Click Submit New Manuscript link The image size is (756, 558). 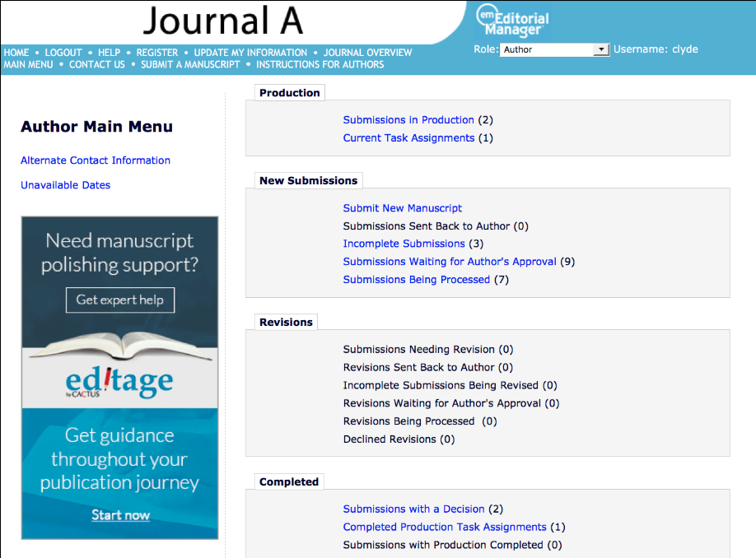click(x=403, y=208)
